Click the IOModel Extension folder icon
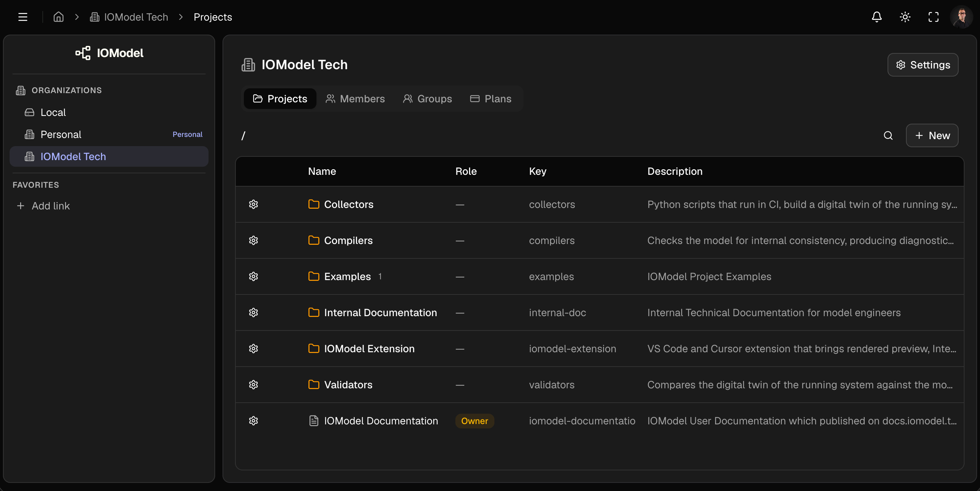The height and width of the screenshot is (491, 980). pos(314,349)
